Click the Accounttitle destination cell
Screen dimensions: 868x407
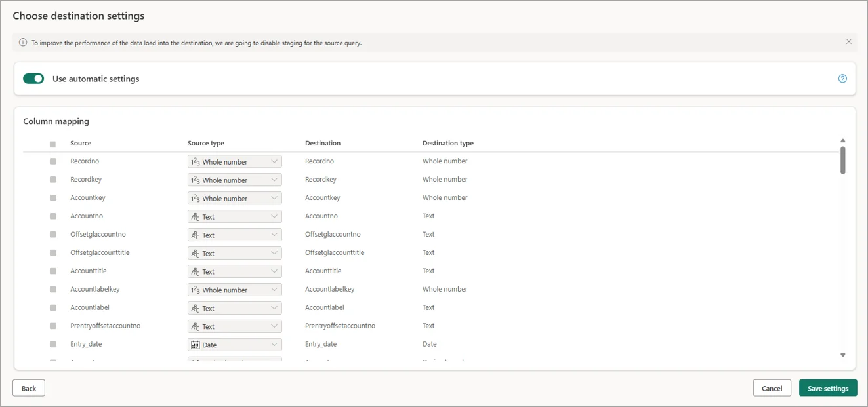323,271
